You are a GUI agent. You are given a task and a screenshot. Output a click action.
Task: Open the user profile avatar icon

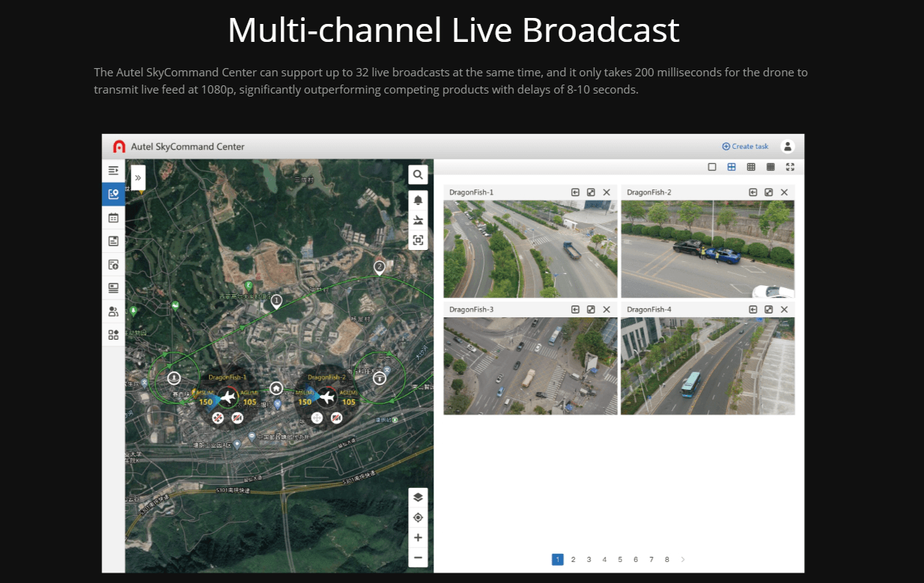787,147
